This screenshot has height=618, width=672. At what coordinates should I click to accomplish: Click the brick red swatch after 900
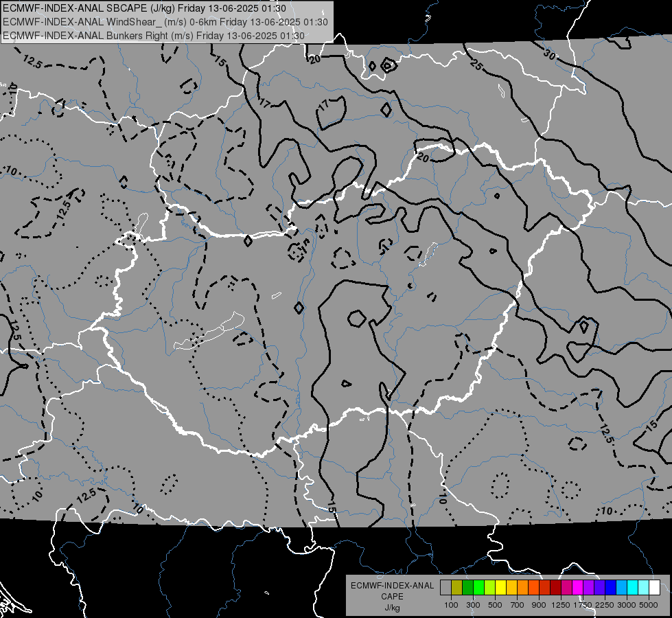coord(545,588)
